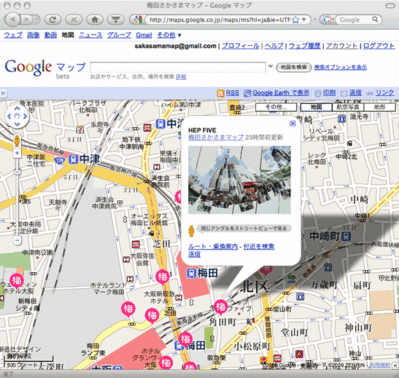The image size is (399, 378).
Task: Collapse the side panel with the » arrow
Action: [3, 93]
